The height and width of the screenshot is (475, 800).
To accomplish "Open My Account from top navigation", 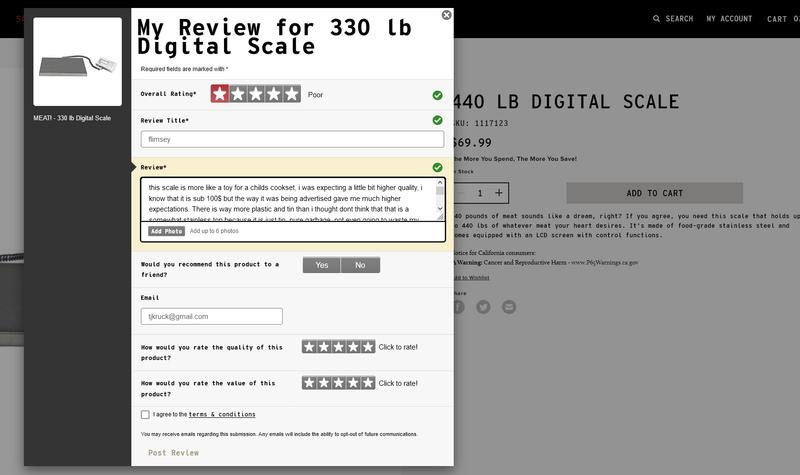I will (x=729, y=19).
